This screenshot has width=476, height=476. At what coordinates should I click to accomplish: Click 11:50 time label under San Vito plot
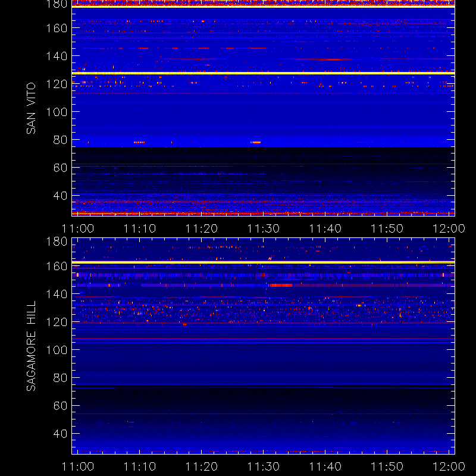pyautogui.click(x=387, y=228)
